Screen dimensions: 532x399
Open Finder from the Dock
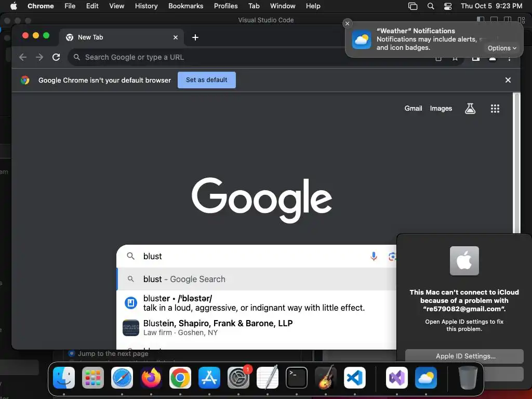point(64,378)
